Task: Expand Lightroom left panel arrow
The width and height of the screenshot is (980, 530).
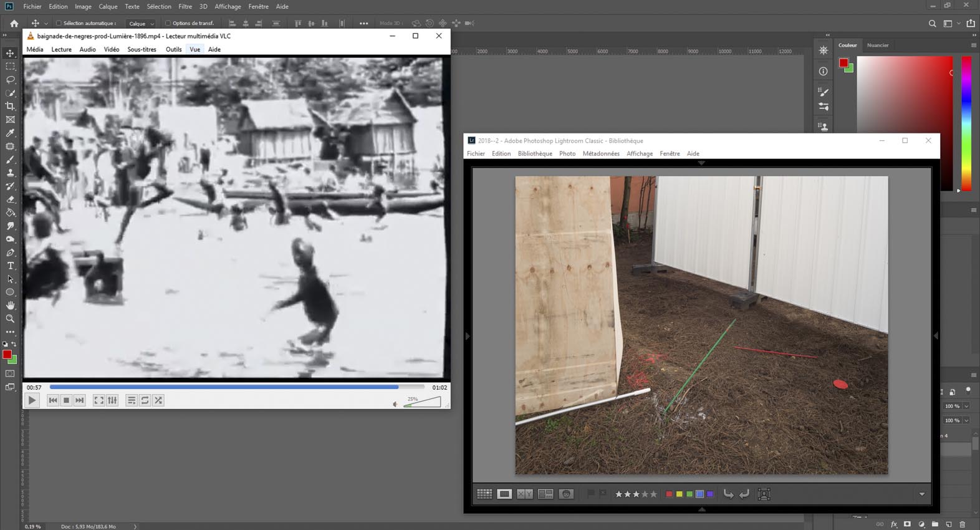Action: pyautogui.click(x=468, y=336)
